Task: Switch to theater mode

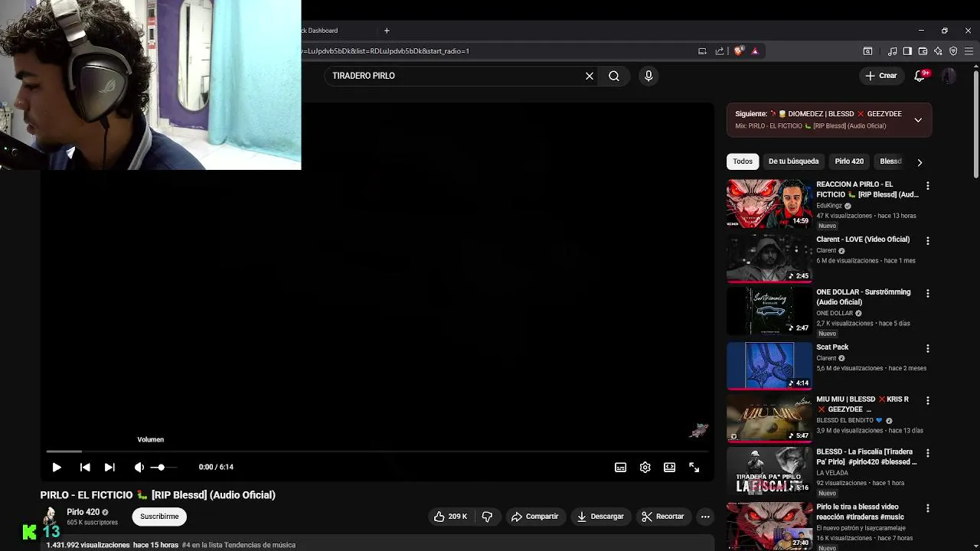Action: 670,467
